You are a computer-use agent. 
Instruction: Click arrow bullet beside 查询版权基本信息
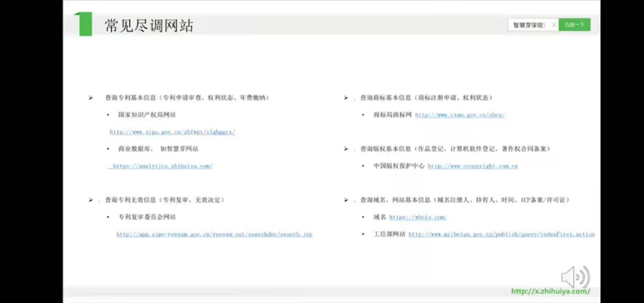pos(346,149)
